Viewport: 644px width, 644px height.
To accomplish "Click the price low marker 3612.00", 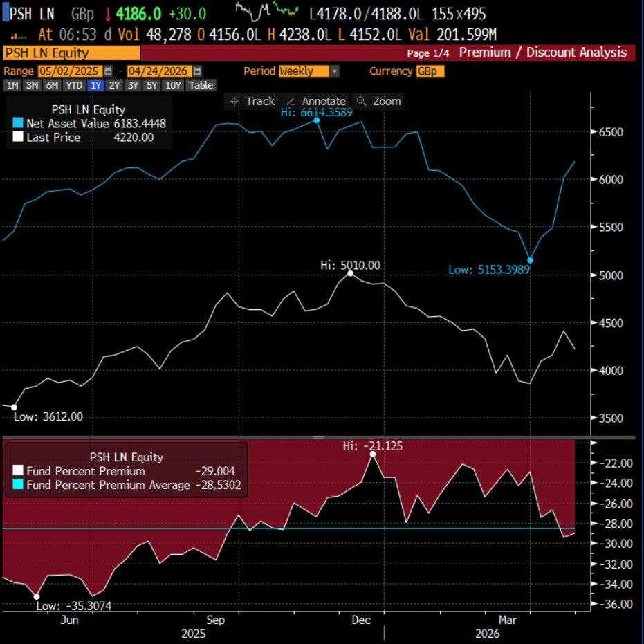I will point(14,407).
